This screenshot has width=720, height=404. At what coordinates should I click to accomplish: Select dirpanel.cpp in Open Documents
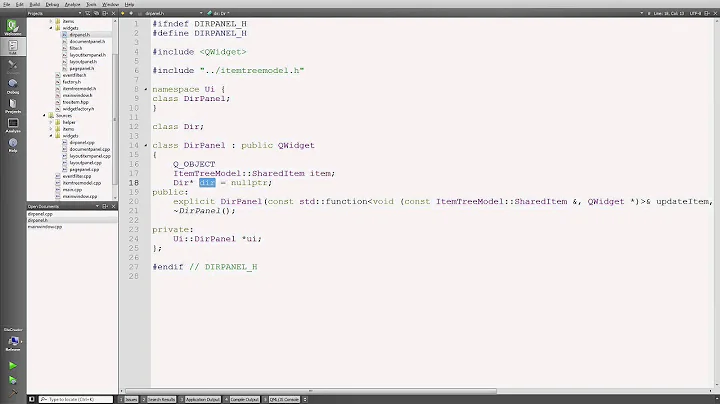(72, 214)
